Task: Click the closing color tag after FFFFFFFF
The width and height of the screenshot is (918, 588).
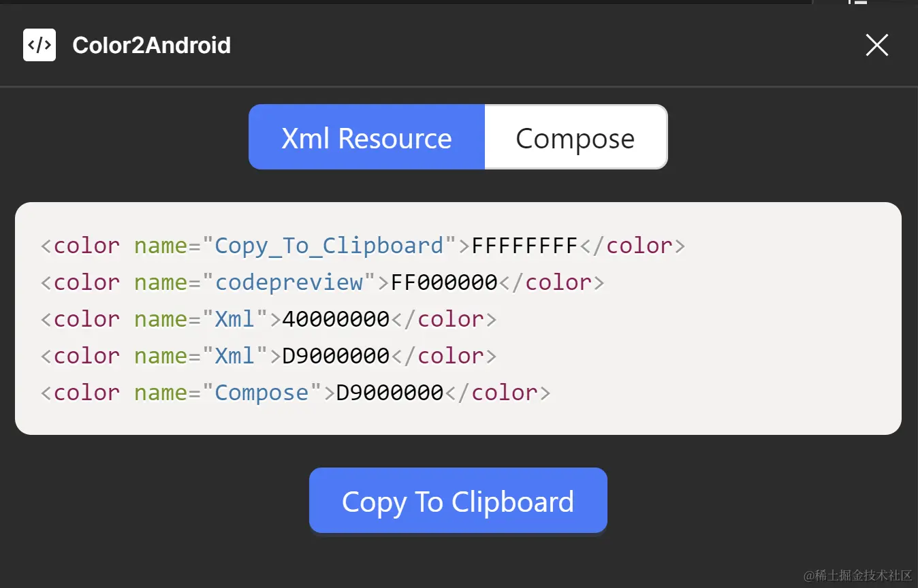Action: tap(633, 246)
